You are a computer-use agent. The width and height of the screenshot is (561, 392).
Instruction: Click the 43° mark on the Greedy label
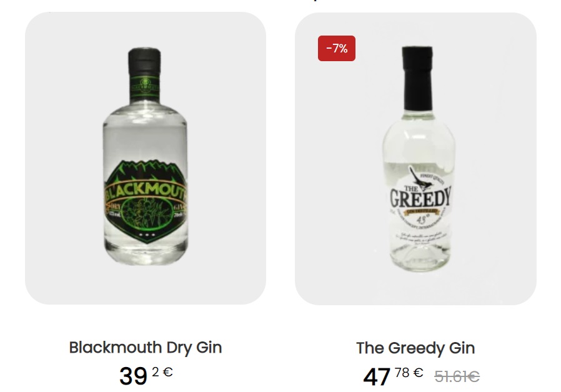point(422,218)
